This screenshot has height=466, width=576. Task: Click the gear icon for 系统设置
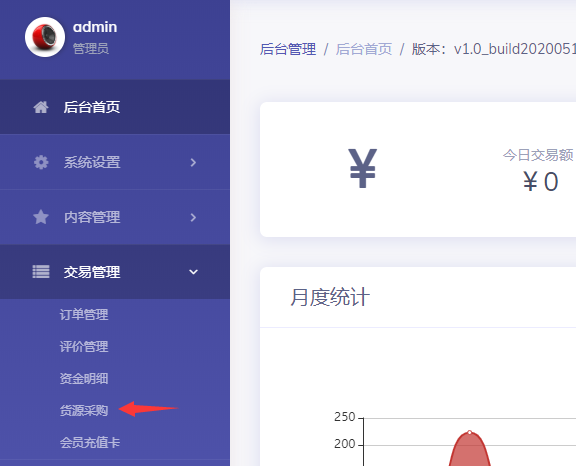pyautogui.click(x=41, y=162)
